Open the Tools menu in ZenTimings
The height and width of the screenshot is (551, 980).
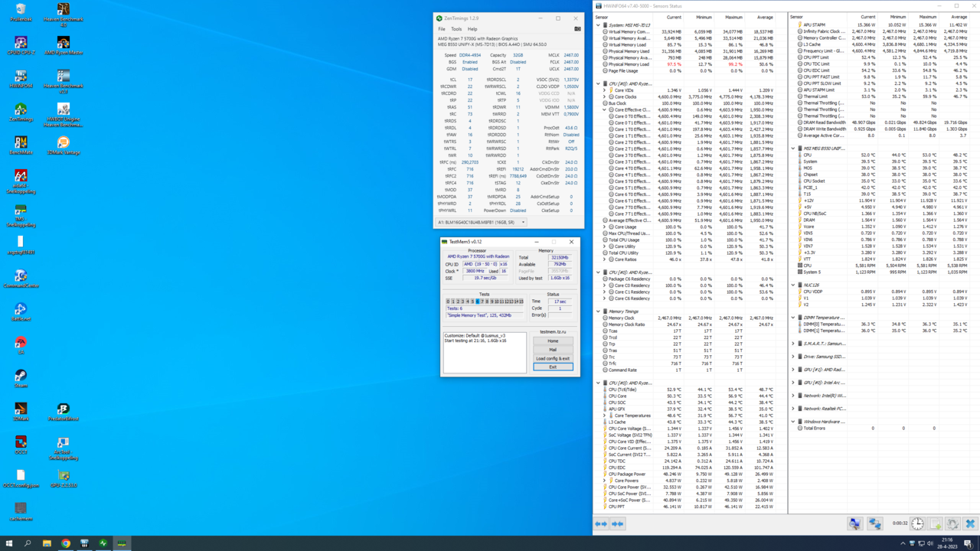click(456, 29)
